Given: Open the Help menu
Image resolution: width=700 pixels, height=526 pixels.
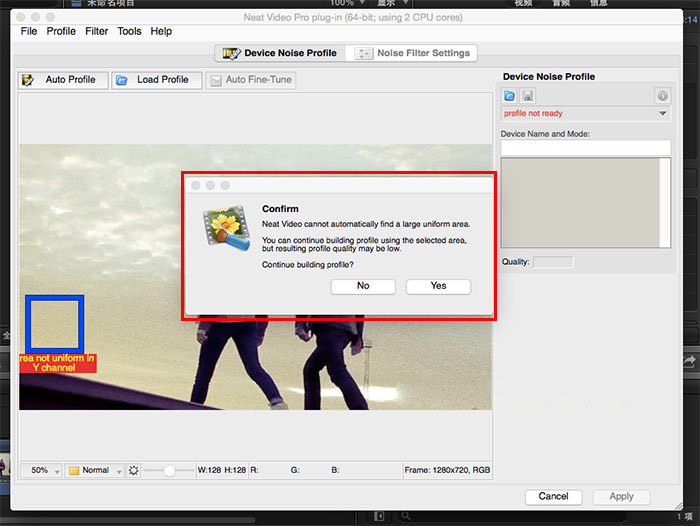Looking at the screenshot, I should click(161, 31).
